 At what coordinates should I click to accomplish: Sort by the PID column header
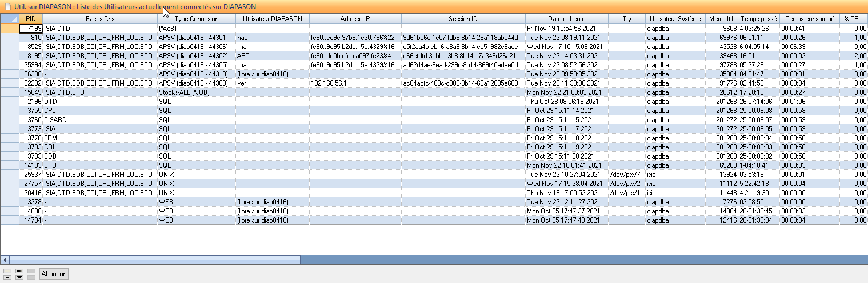tap(31, 19)
